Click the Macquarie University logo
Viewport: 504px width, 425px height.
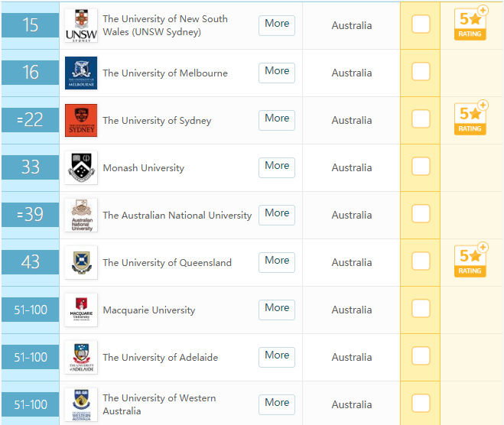(x=80, y=310)
